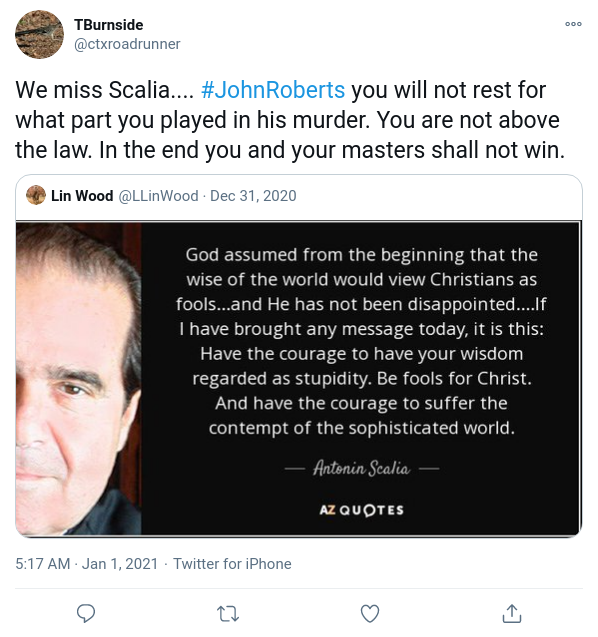
Task: Open the Antonin Scalia quote image
Action: click(299, 379)
